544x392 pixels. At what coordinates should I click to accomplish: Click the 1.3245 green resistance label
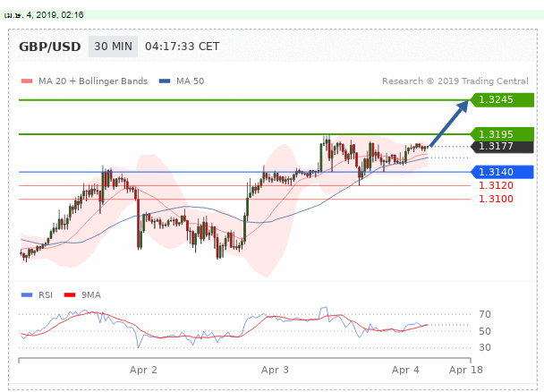tap(502, 100)
